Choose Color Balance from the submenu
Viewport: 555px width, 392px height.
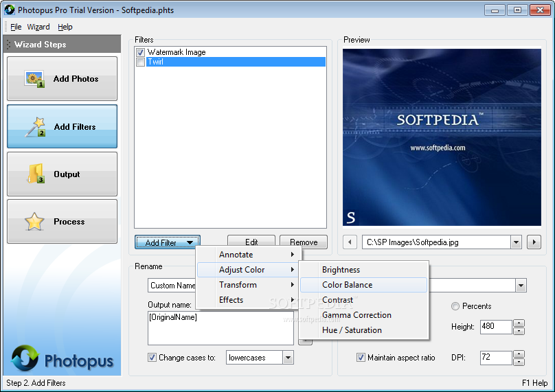[x=363, y=285]
